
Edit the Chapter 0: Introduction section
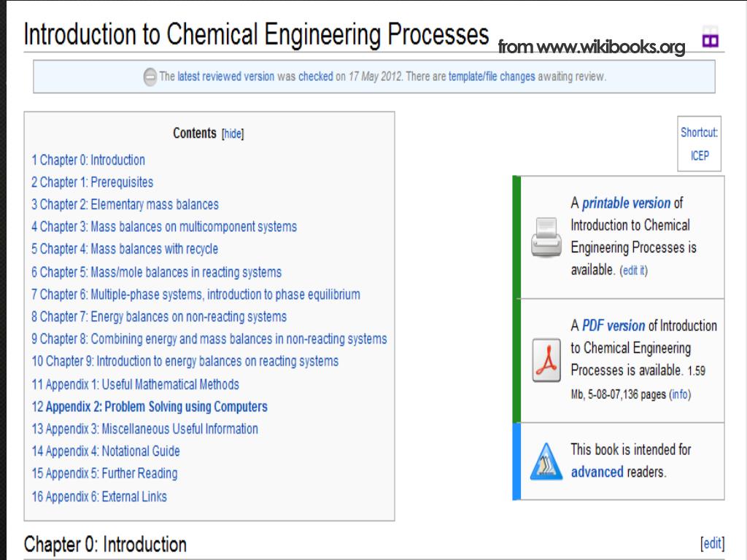[712, 543]
